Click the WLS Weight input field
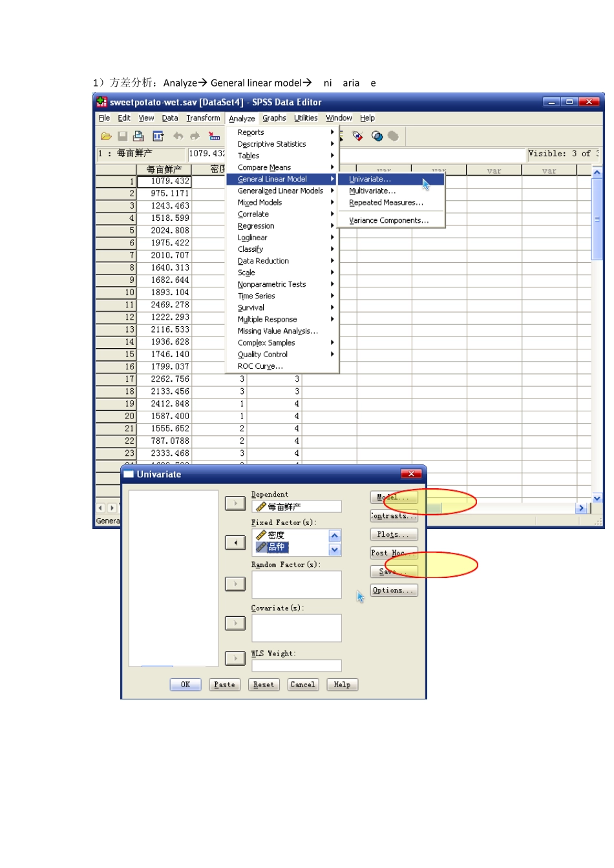 coord(297,666)
